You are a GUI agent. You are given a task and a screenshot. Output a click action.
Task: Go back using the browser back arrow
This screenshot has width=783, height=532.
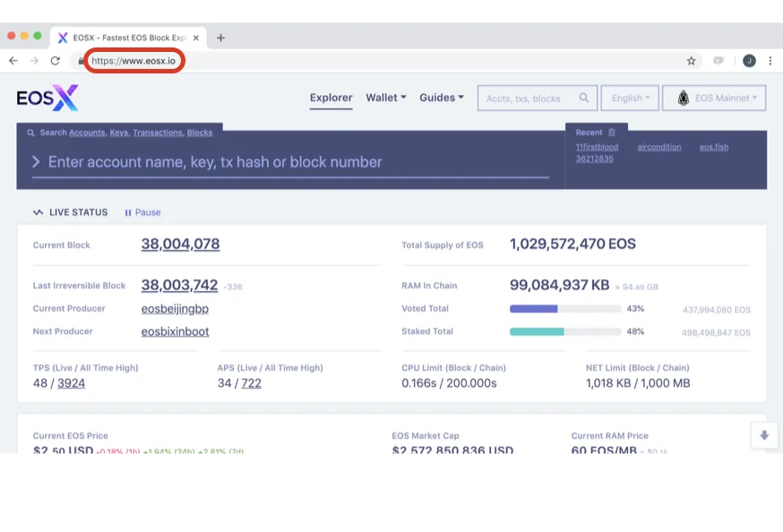pos(13,61)
